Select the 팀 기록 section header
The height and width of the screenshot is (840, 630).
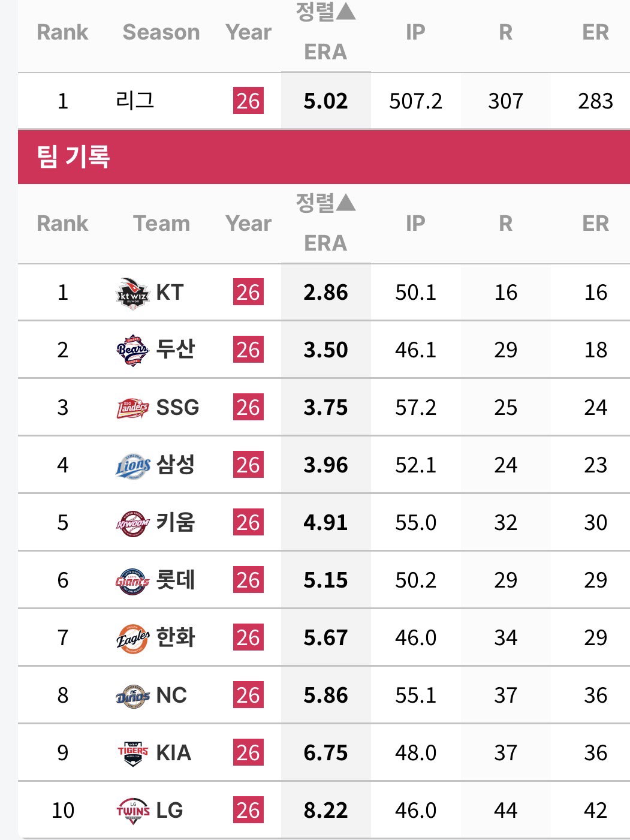(324, 156)
